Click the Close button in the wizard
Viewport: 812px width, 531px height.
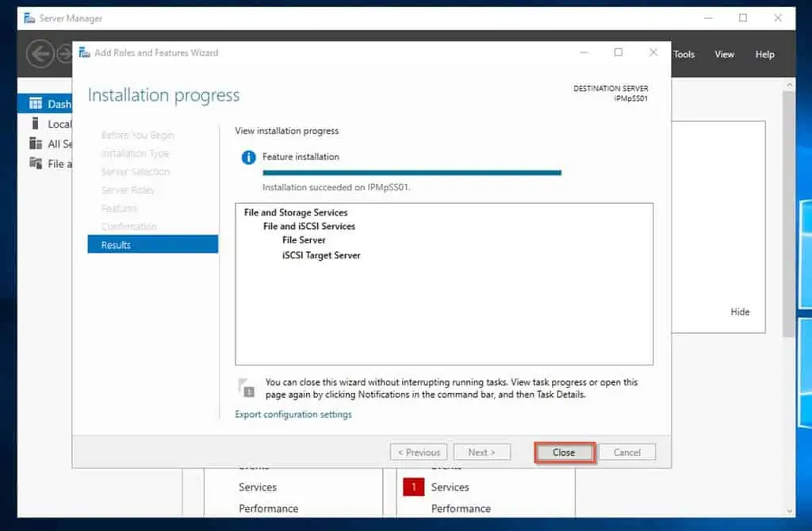coord(564,453)
